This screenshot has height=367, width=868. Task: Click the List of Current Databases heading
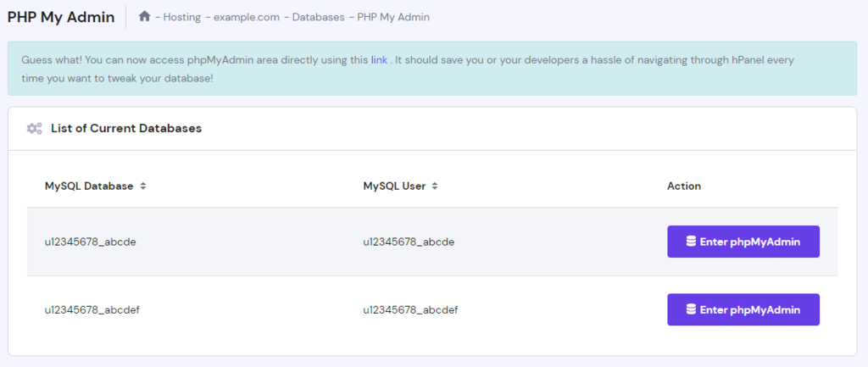coord(126,129)
